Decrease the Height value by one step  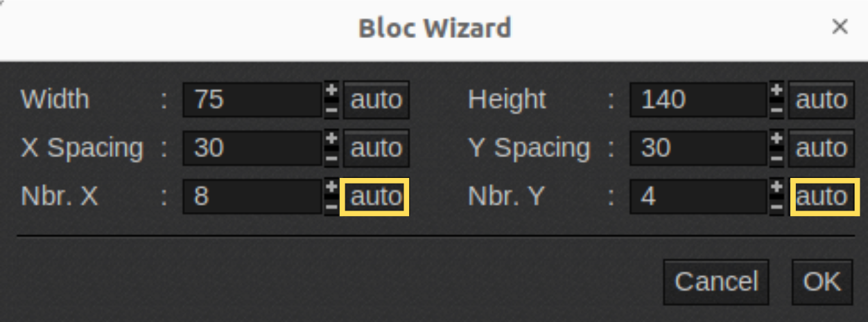pyautogui.click(x=777, y=109)
